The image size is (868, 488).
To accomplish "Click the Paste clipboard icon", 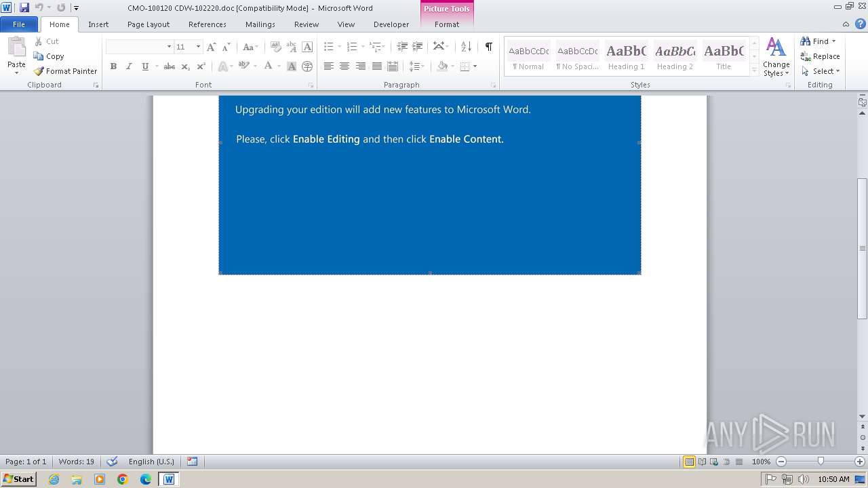I will click(x=16, y=49).
